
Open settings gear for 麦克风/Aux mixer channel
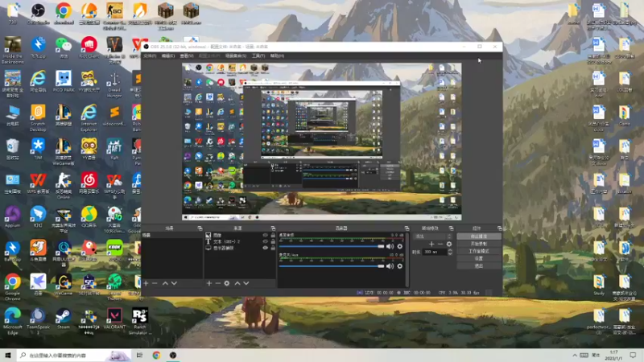[399, 266]
